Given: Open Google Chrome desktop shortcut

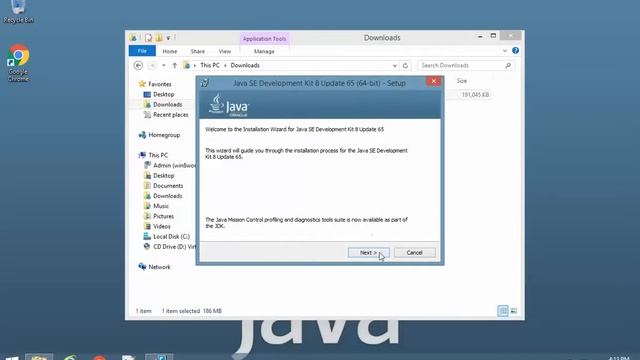Looking at the screenshot, I should pos(18,63).
